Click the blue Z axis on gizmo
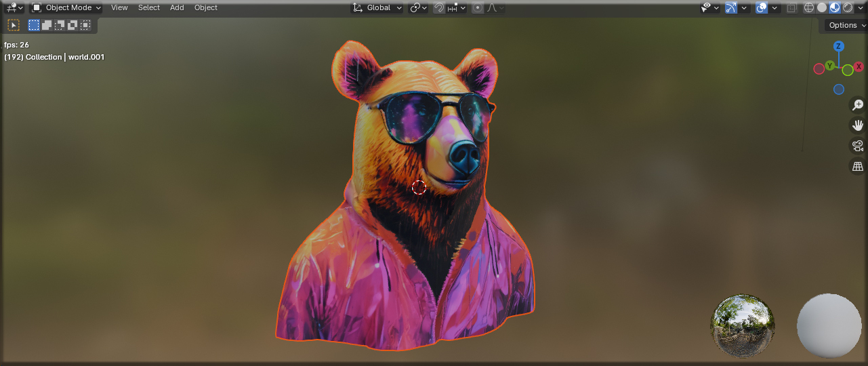This screenshot has height=366, width=868. [x=838, y=46]
